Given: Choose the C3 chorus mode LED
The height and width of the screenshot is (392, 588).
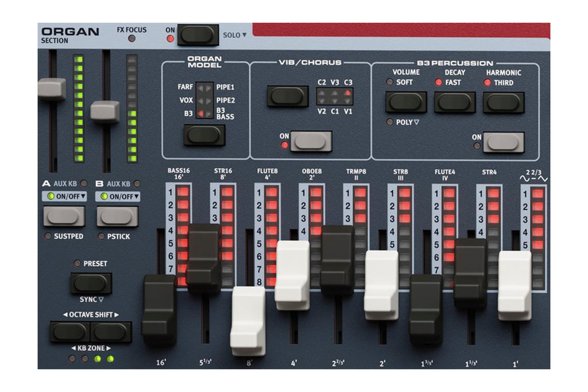Looking at the screenshot, I should (x=347, y=92).
